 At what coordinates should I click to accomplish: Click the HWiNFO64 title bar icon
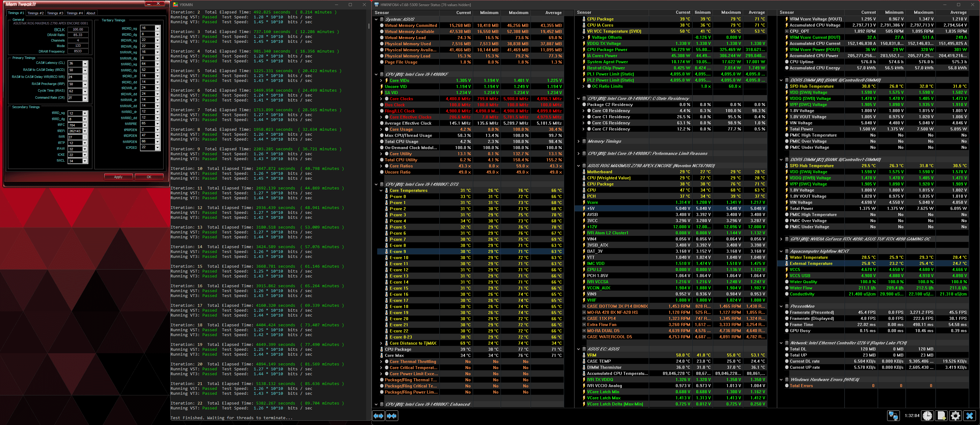377,5
